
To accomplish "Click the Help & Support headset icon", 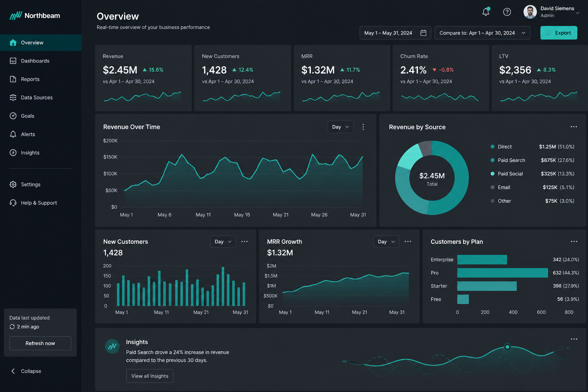I will click(x=13, y=203).
